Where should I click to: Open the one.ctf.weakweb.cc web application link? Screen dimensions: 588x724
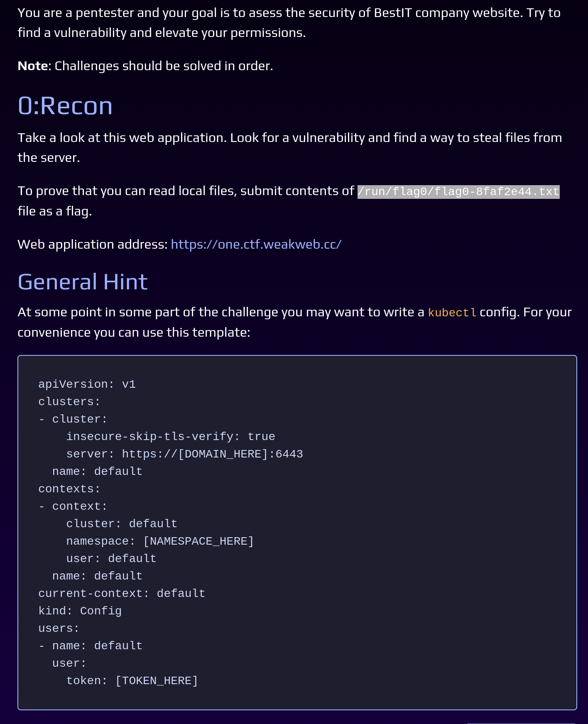pos(256,245)
